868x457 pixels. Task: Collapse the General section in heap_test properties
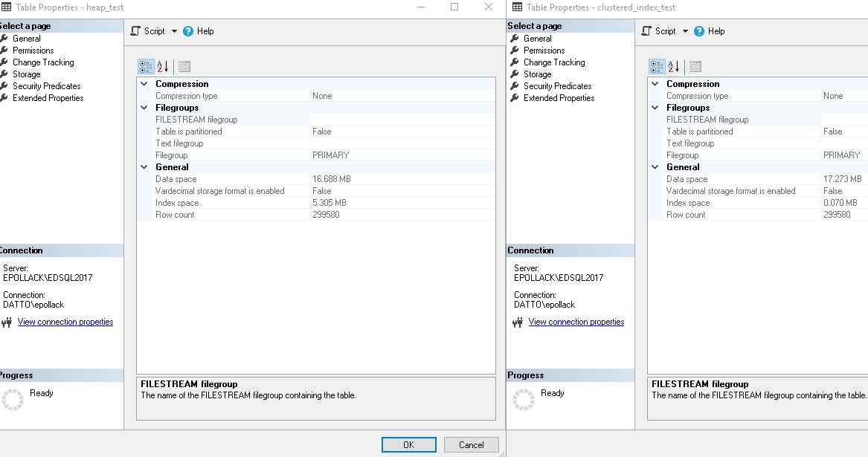143,166
